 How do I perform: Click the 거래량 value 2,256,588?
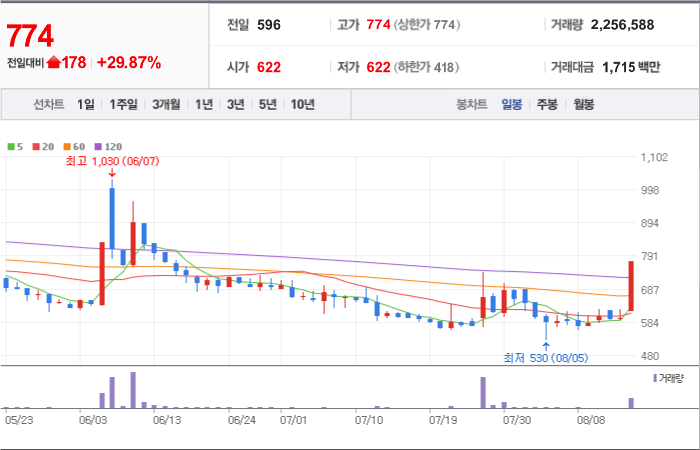tap(622, 25)
